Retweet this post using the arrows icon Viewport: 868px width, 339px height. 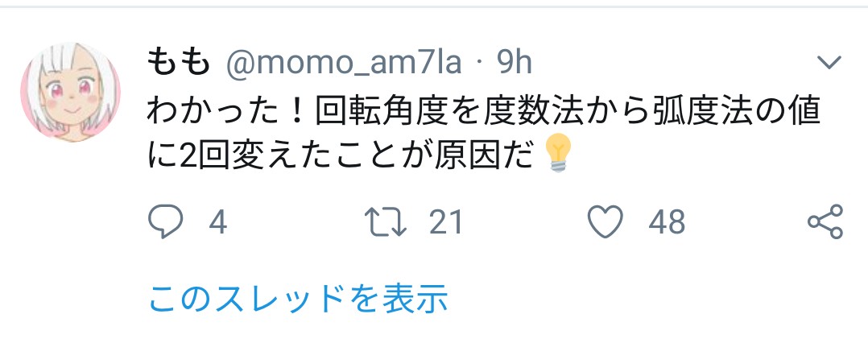tap(386, 221)
